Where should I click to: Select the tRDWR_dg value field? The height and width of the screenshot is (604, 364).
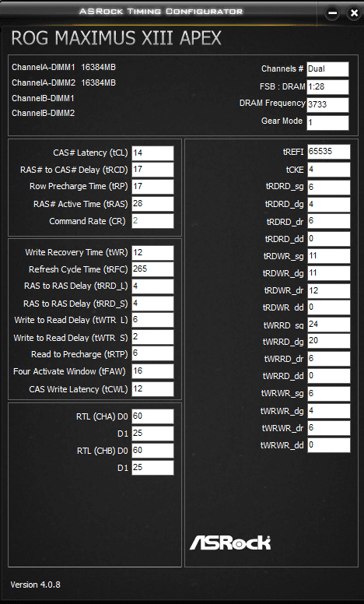click(329, 273)
